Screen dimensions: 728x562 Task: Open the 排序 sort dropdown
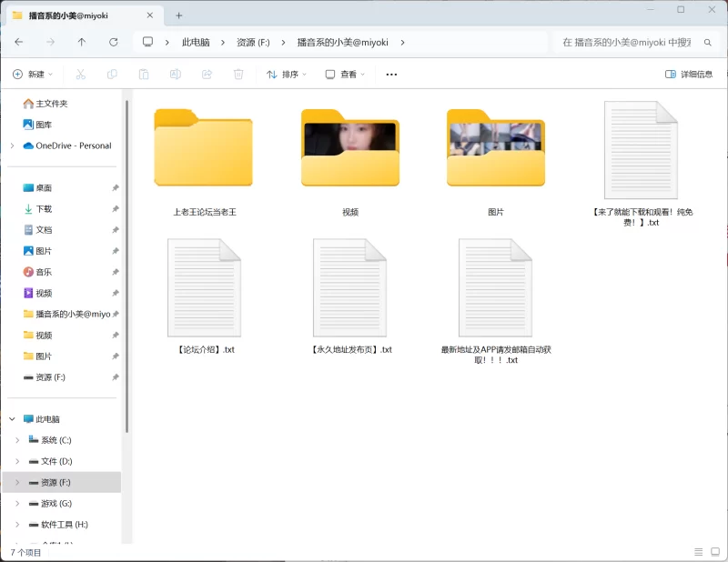pos(287,75)
